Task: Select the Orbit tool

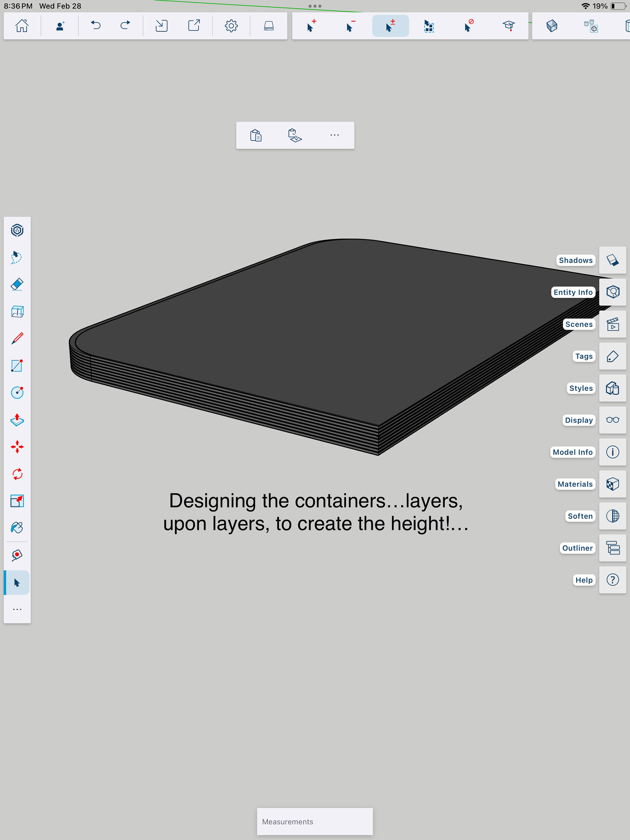Action: point(17,230)
